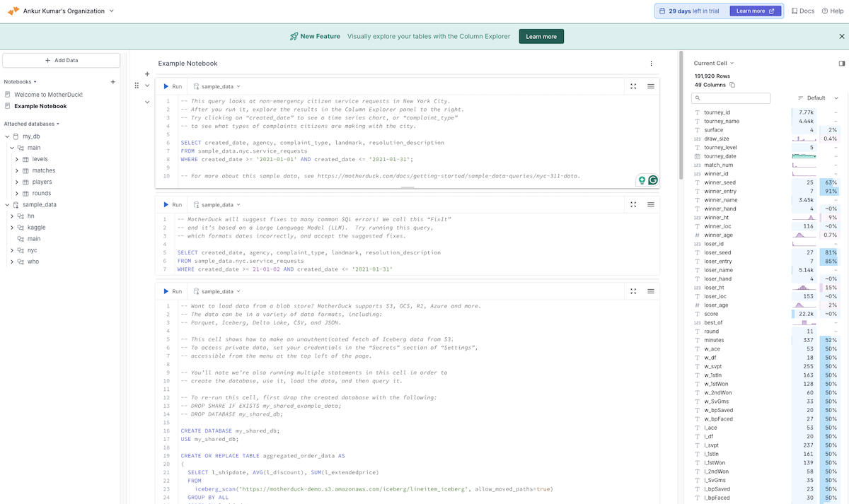Open the Iceberg cell's sample_data selector
The image size is (849, 504).
click(217, 291)
